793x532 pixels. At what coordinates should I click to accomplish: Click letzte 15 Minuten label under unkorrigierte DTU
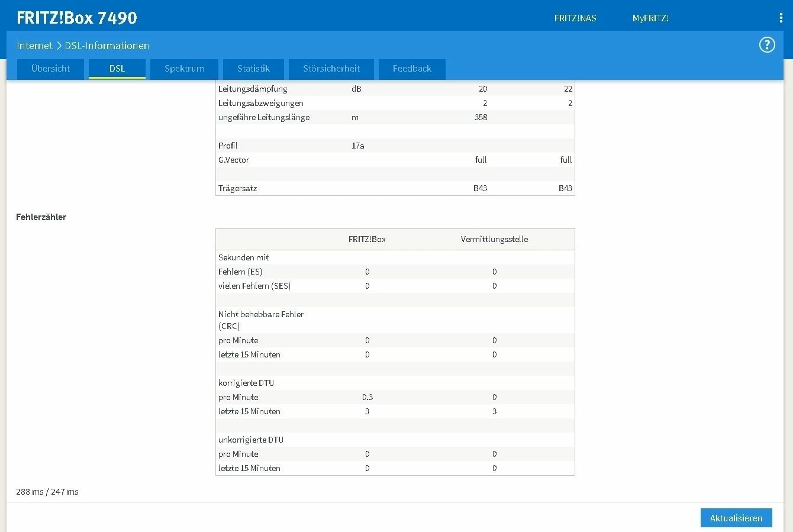[249, 468]
